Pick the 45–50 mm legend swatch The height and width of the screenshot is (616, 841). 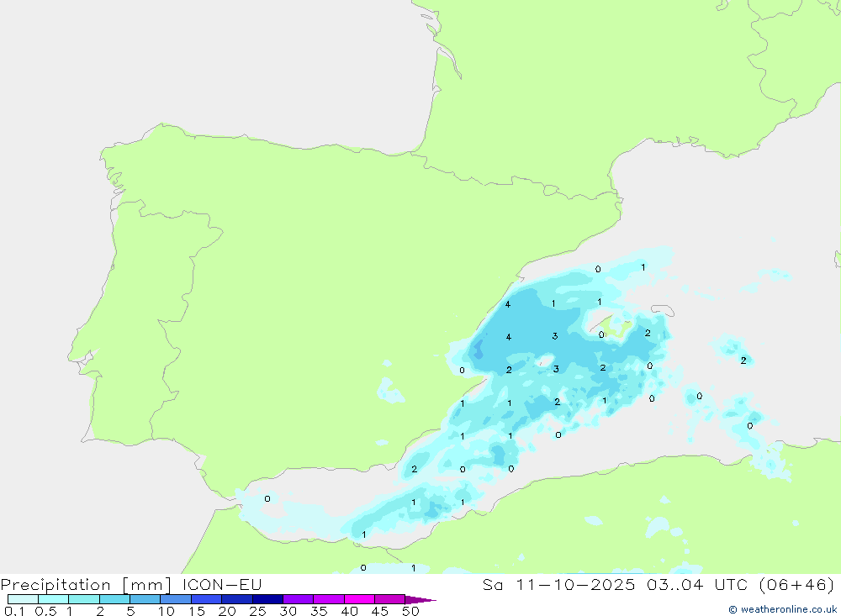[x=389, y=599]
